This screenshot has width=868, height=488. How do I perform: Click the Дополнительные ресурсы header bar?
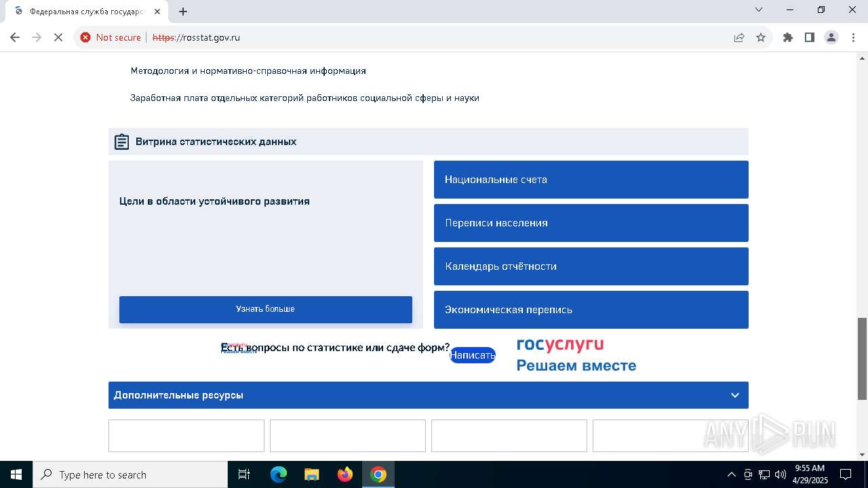click(x=428, y=395)
